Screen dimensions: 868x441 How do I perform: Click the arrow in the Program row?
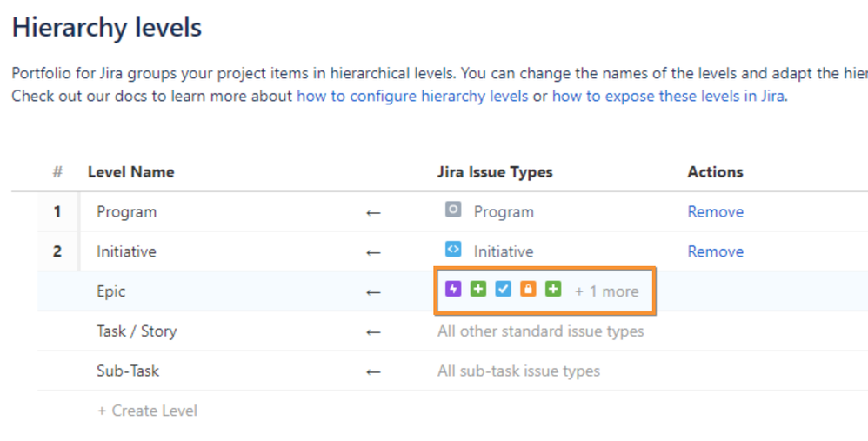[x=373, y=212]
